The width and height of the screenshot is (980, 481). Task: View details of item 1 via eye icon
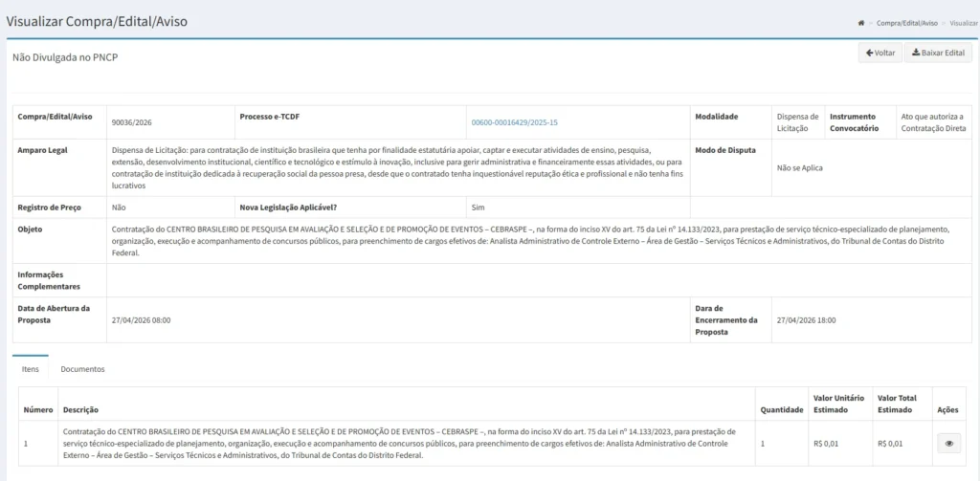[948, 444]
